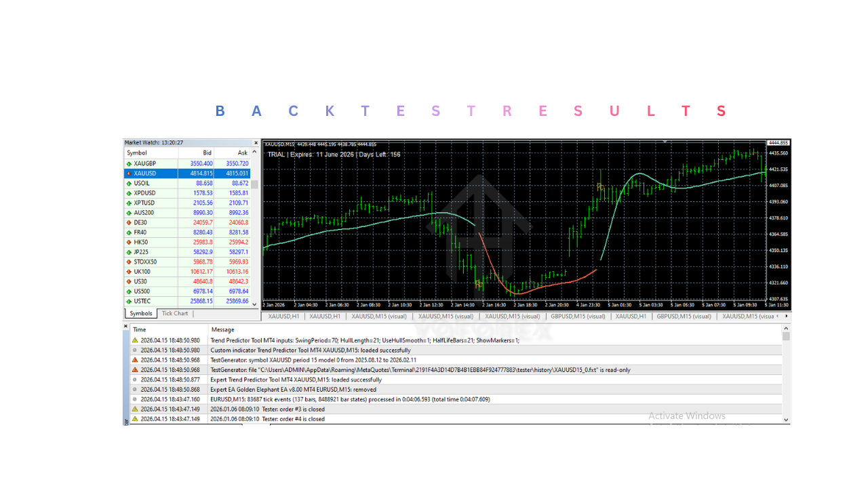Switch to the Tick Chart tab
The image size is (868, 488).
174,313
